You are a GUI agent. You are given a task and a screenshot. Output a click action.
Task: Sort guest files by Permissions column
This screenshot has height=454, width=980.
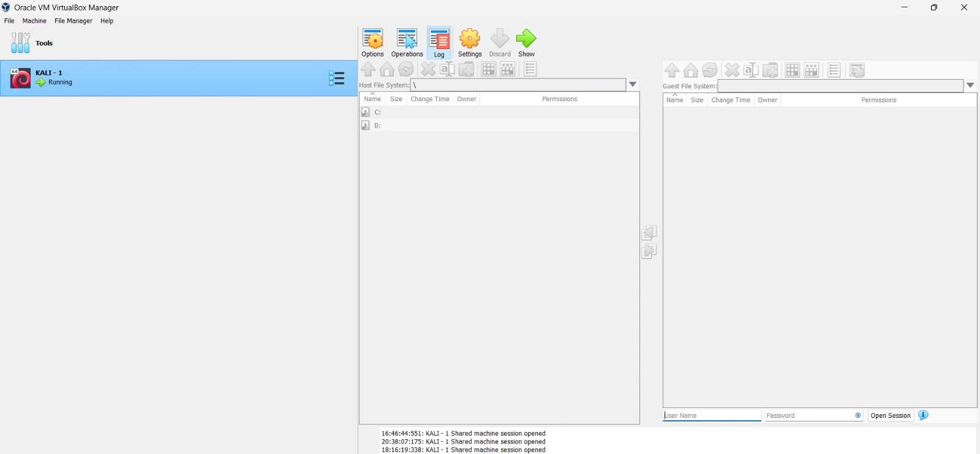pos(879,100)
